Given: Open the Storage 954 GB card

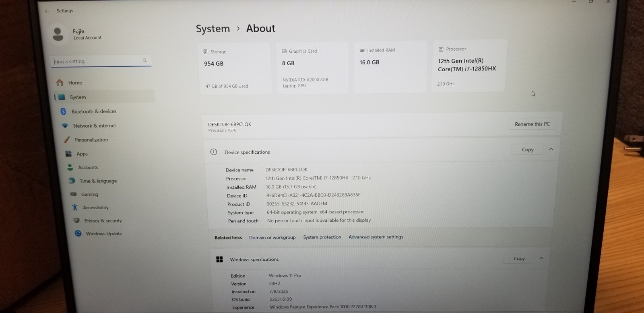Looking at the screenshot, I should pos(235,68).
